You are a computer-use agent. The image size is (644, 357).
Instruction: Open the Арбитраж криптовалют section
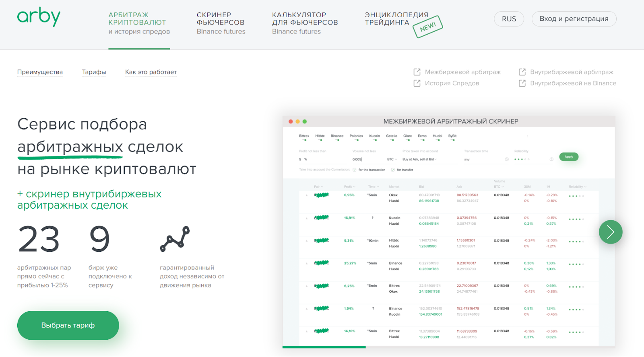[x=139, y=23]
